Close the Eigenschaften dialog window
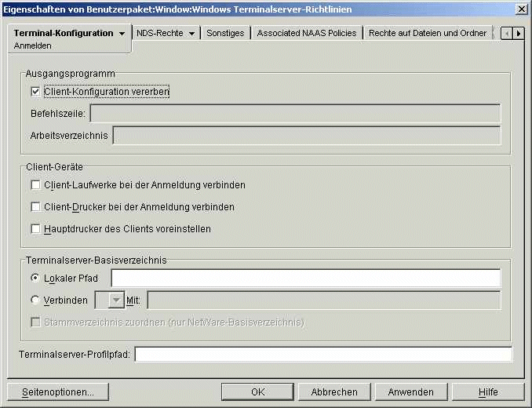Screen dimensions: 532x408 [x=521, y=9]
